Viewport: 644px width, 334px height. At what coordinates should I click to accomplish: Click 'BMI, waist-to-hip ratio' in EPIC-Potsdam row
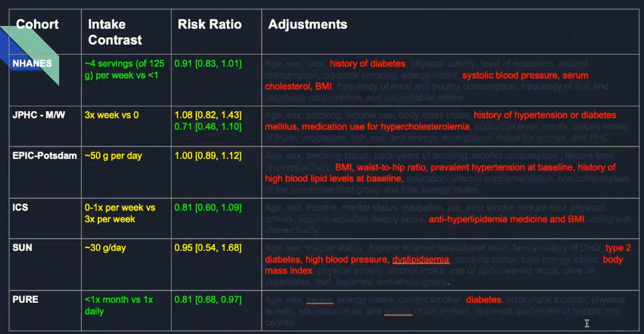pos(381,167)
